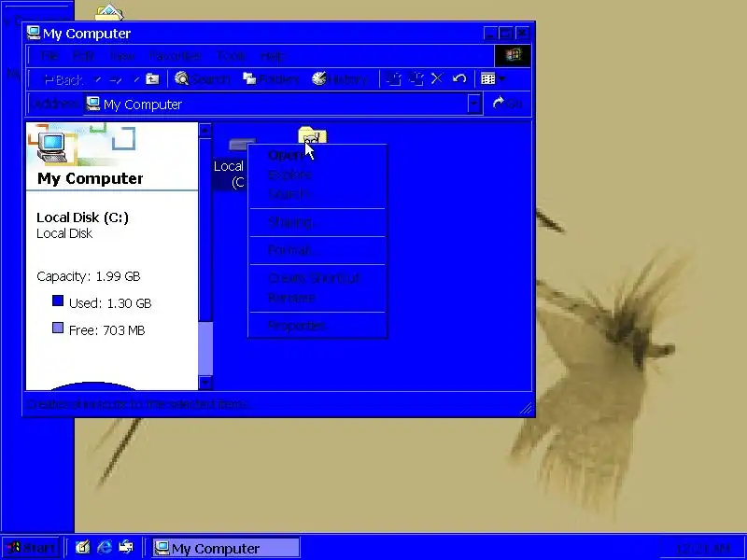Screen dimensions: 747x560
Task: Launch Outlook Express from Quick Launch
Action: (x=126, y=547)
